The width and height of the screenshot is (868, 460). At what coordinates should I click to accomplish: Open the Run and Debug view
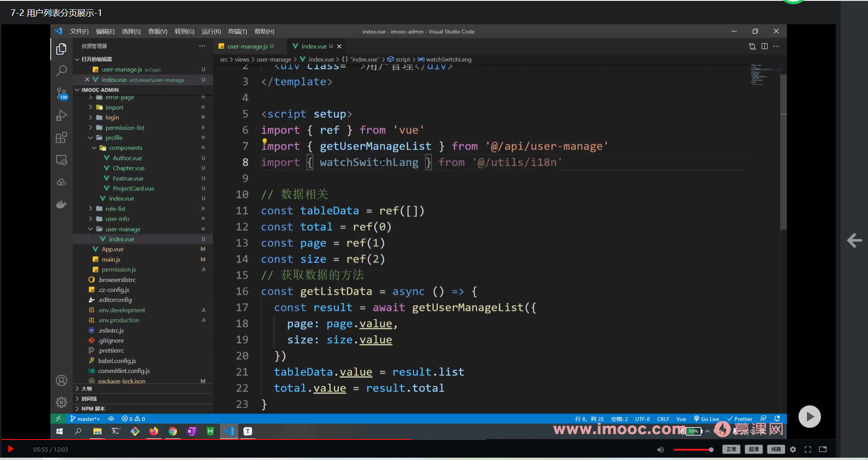61,115
